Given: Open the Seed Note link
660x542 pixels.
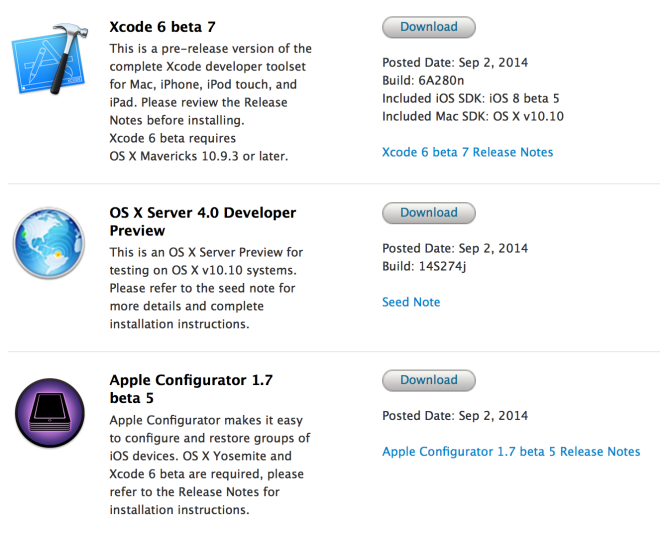Looking at the screenshot, I should click(411, 302).
